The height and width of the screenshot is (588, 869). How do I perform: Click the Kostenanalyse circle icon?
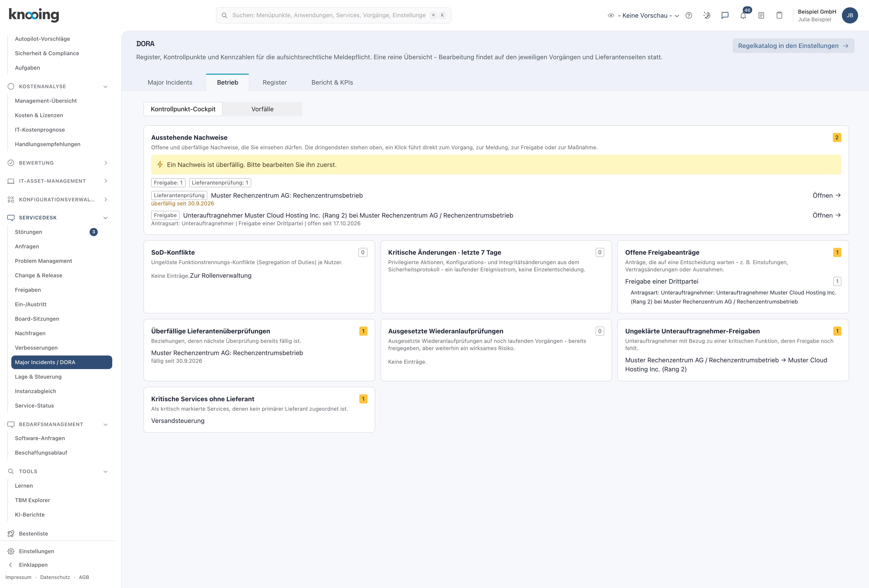pos(11,86)
